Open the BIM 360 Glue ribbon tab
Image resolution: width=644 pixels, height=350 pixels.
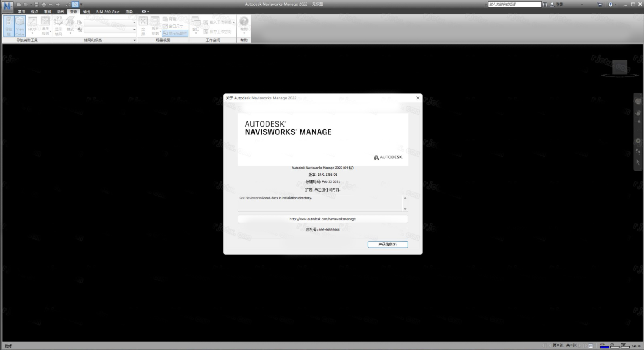point(108,12)
